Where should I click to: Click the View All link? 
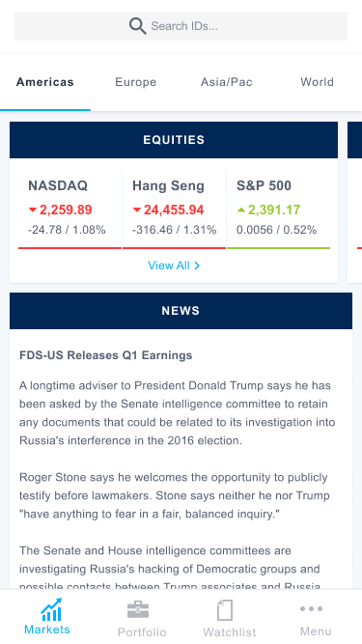(174, 266)
